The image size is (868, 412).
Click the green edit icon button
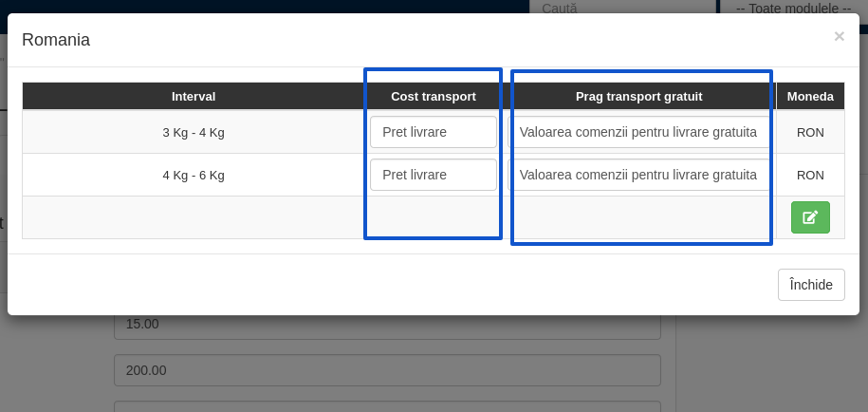pos(810,217)
